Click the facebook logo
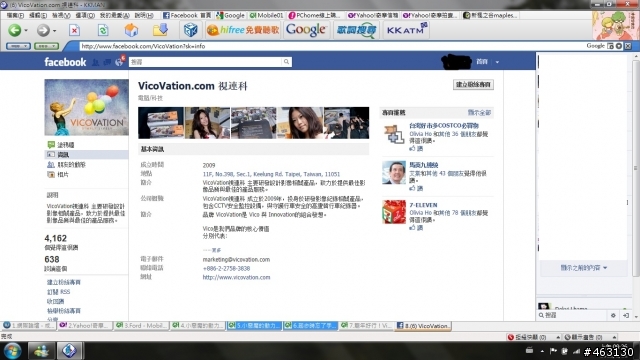The height and width of the screenshot is (360, 640). pos(65,62)
